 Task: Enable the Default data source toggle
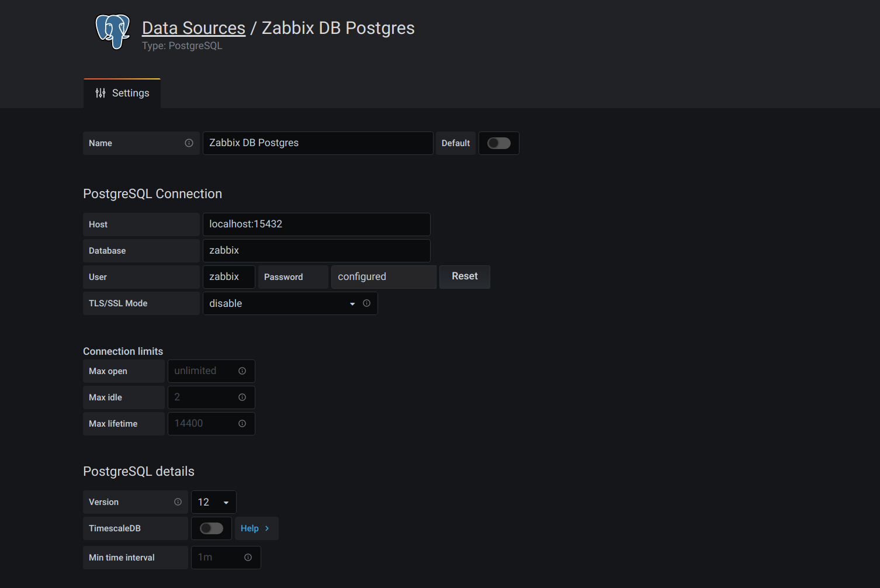pyautogui.click(x=498, y=143)
